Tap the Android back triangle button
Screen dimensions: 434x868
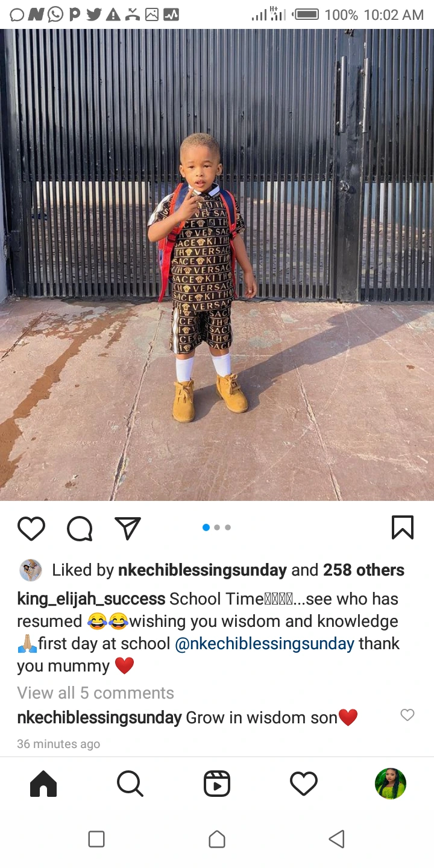click(336, 839)
